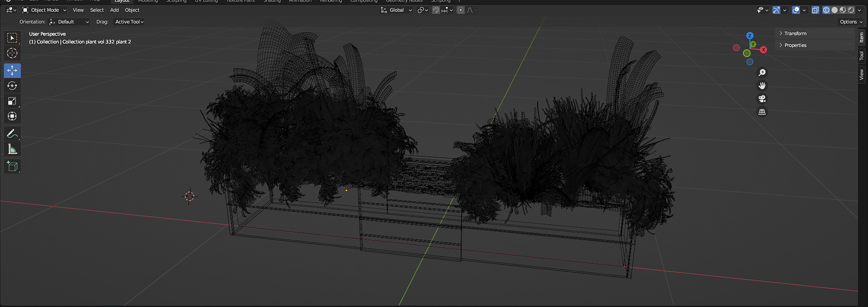This screenshot has height=307, width=868.
Task: Open the Select menu
Action: pyautogui.click(x=97, y=10)
